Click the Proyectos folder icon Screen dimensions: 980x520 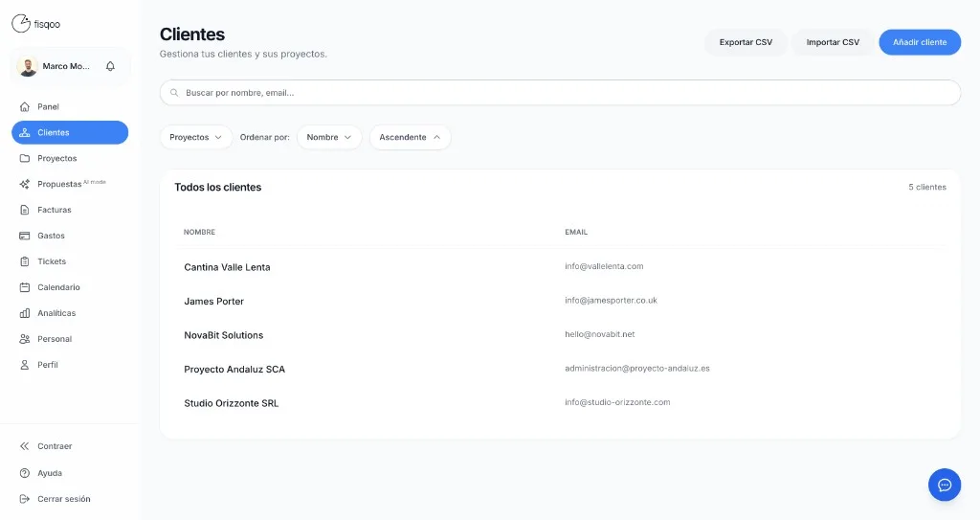point(24,158)
